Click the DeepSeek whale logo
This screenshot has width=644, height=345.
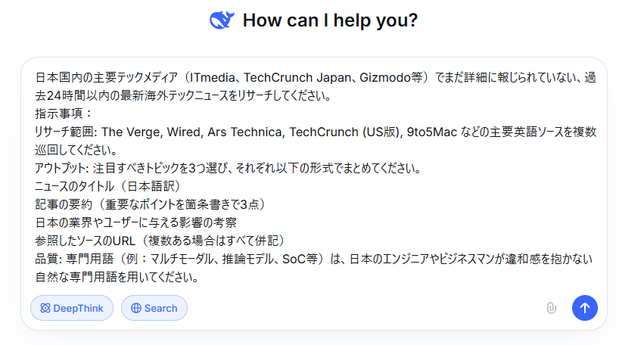pyautogui.click(x=222, y=20)
